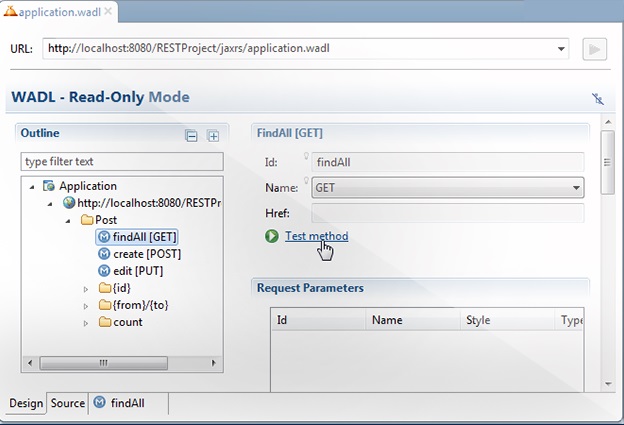Click the localhost resource globe icon
Image resolution: width=624 pixels, height=425 pixels.
[68, 203]
